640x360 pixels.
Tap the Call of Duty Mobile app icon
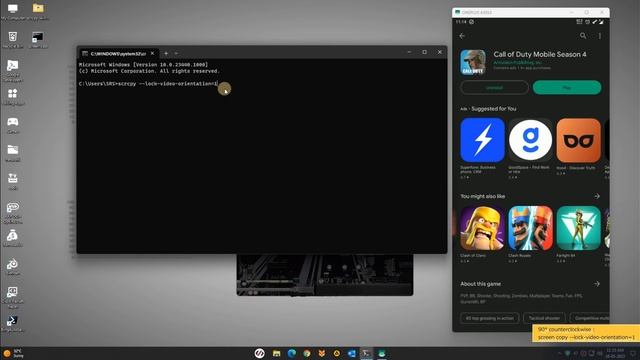pyautogui.click(x=473, y=62)
